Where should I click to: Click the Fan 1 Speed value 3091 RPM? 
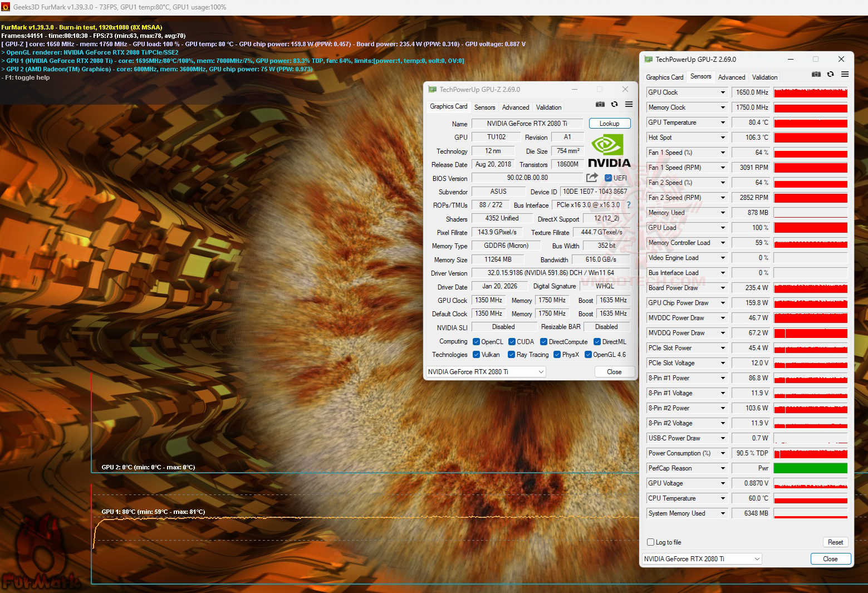point(751,168)
